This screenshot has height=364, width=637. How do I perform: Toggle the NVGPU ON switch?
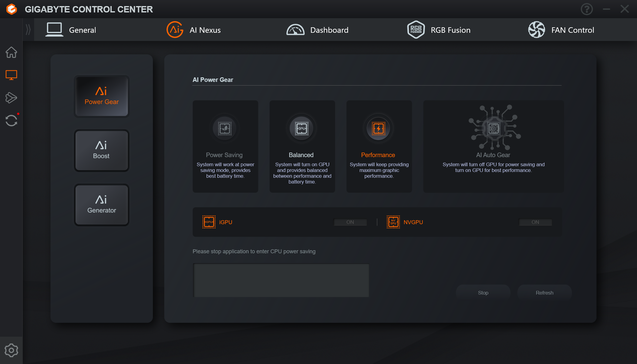[535, 222]
